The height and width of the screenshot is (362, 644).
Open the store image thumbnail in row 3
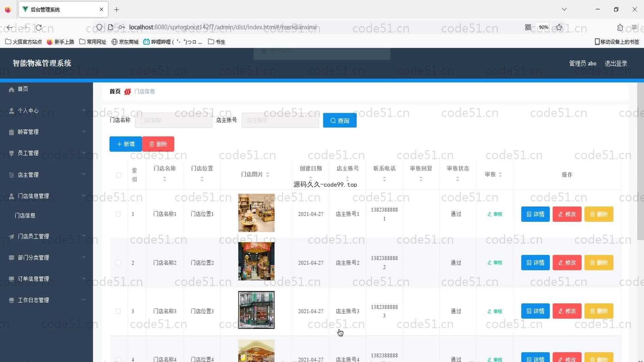[256, 310]
